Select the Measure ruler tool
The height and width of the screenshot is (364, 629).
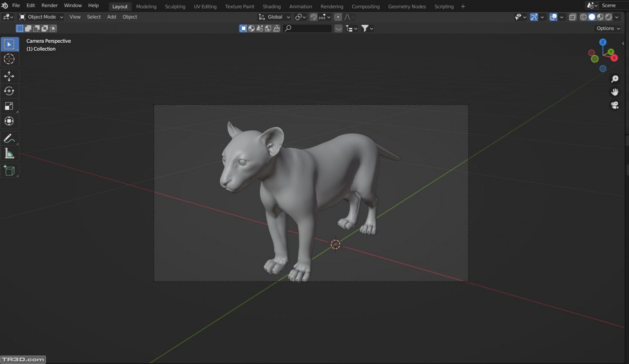click(9, 154)
